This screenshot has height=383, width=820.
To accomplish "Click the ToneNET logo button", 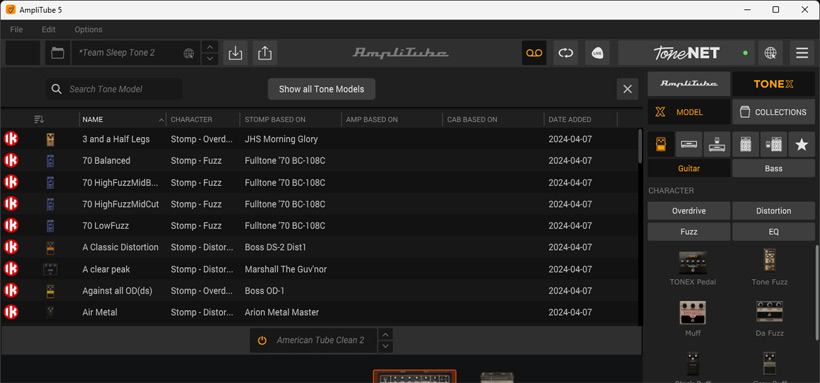I will pos(686,53).
